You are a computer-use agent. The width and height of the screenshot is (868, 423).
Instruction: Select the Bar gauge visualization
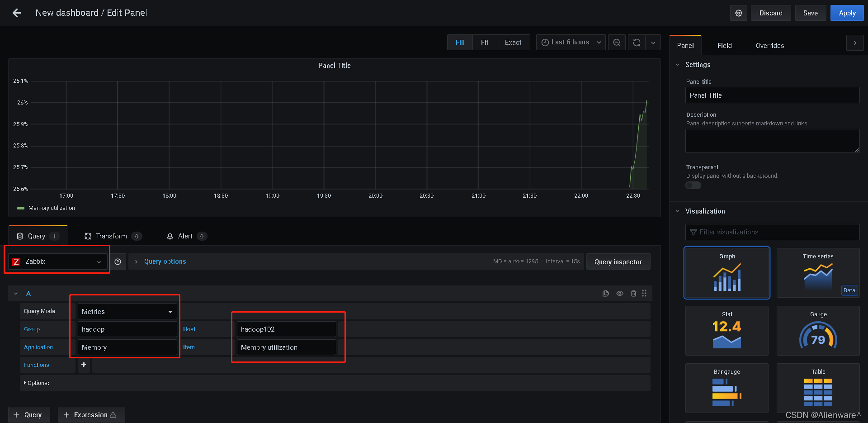tap(727, 388)
